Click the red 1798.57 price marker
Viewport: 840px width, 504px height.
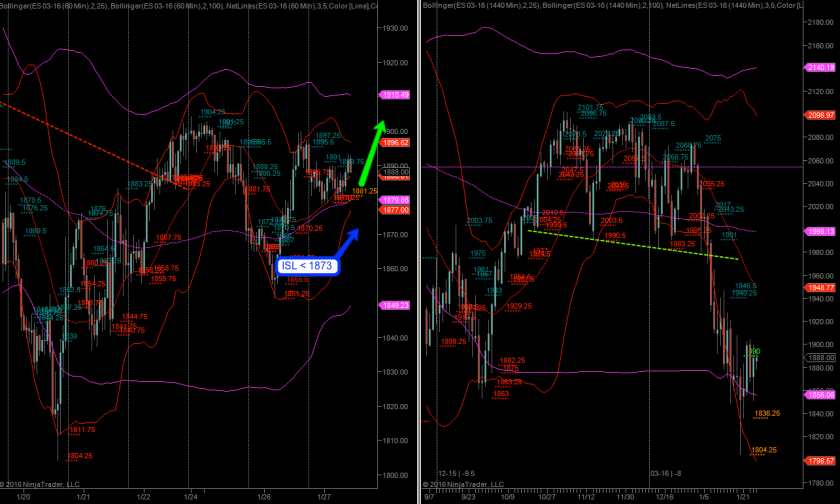821,461
